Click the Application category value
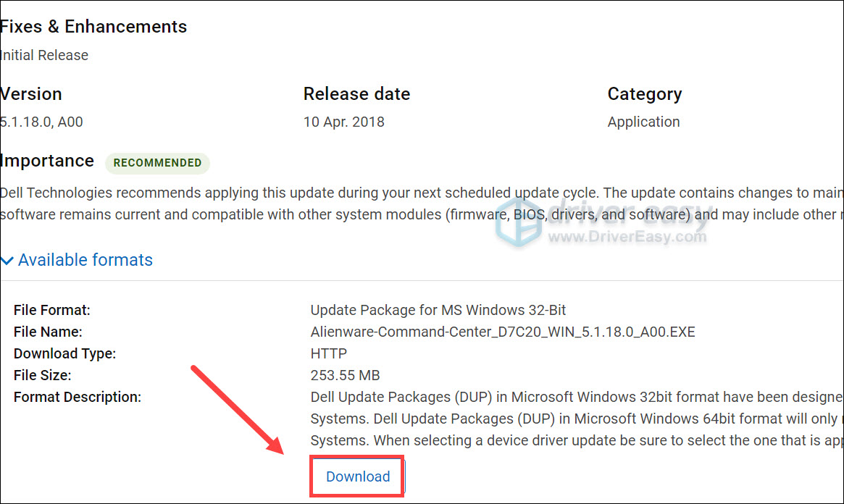 [x=643, y=122]
